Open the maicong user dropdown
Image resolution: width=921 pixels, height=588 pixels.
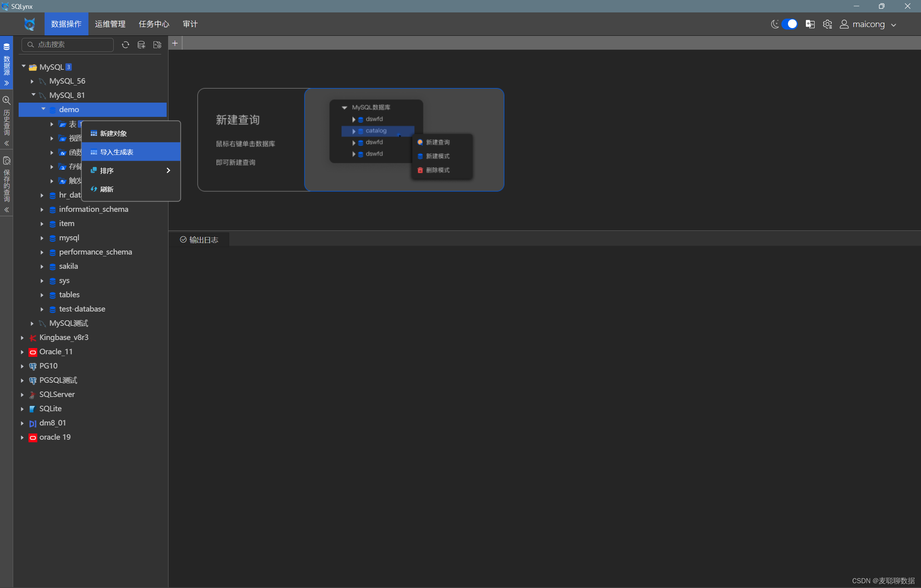(868, 24)
